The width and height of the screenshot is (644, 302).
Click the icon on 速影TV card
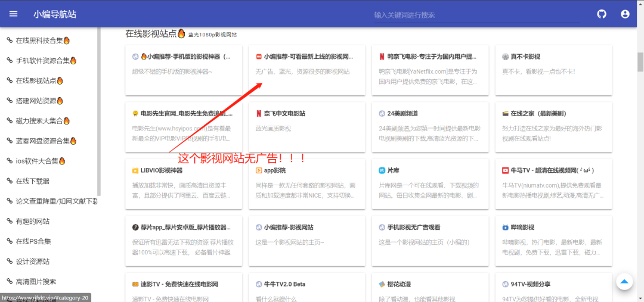135,284
